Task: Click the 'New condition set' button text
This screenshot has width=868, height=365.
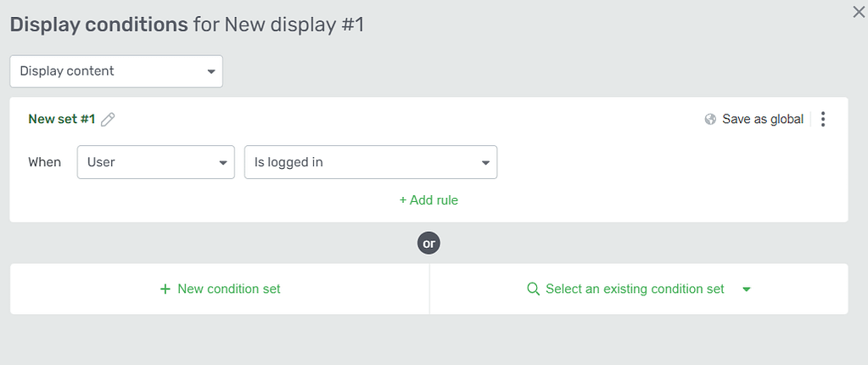Action: point(229,289)
